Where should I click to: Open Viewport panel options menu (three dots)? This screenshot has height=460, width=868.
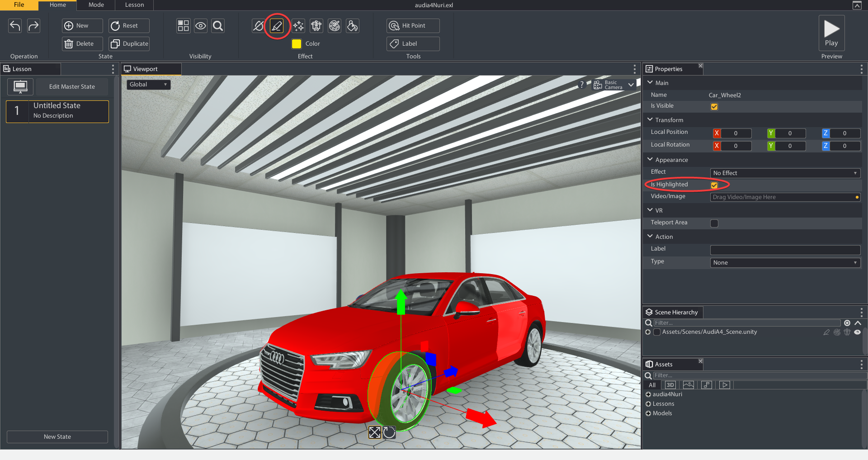point(635,69)
